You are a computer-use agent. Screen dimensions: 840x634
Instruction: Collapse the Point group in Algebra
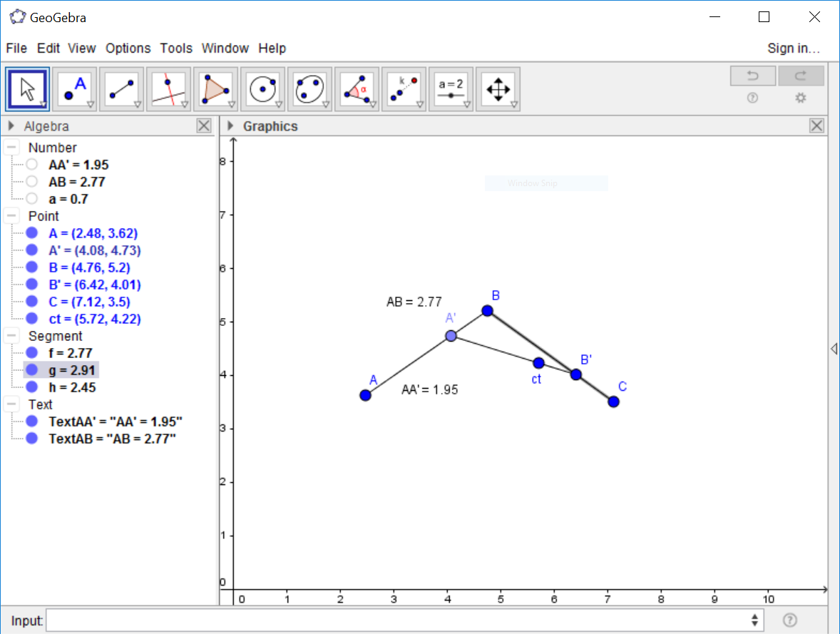point(12,216)
